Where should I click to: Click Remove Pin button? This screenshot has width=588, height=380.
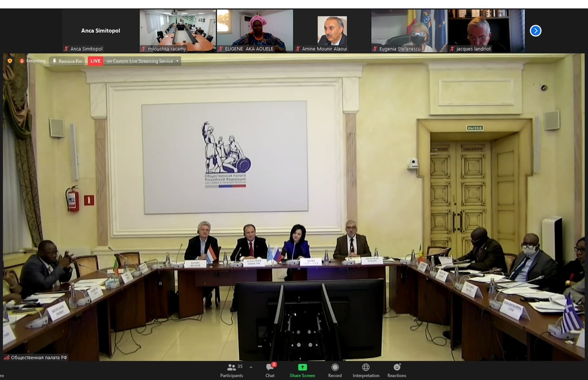tap(67, 61)
